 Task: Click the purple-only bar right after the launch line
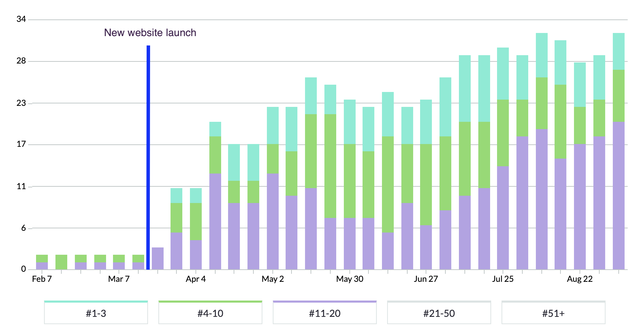click(x=158, y=258)
